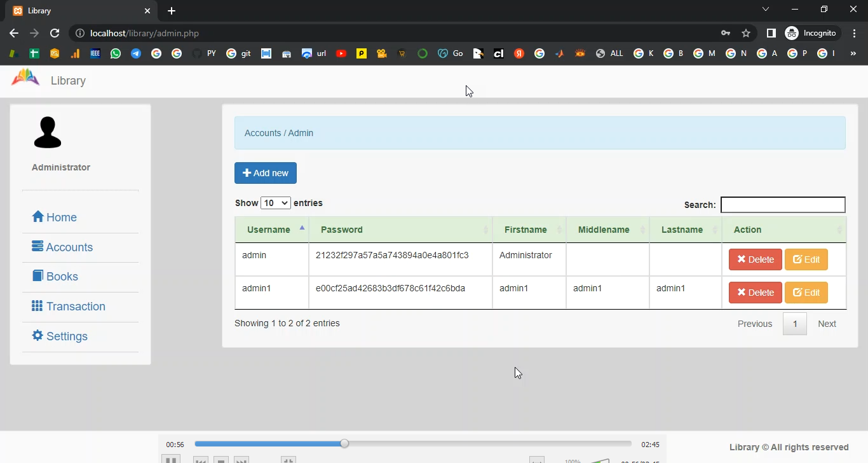The image size is (868, 463).
Task: Click the Administrator avatar icon
Action: click(48, 132)
